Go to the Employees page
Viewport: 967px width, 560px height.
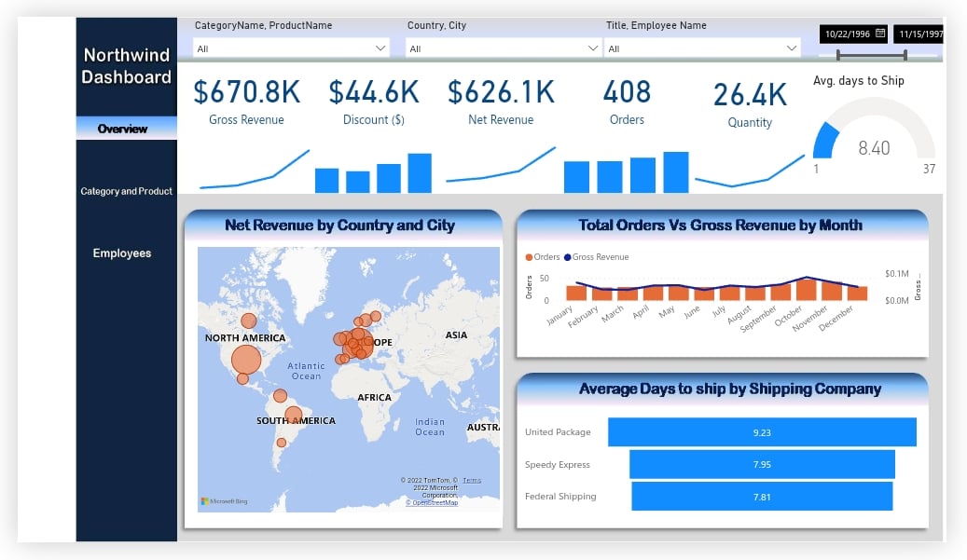[x=121, y=253]
